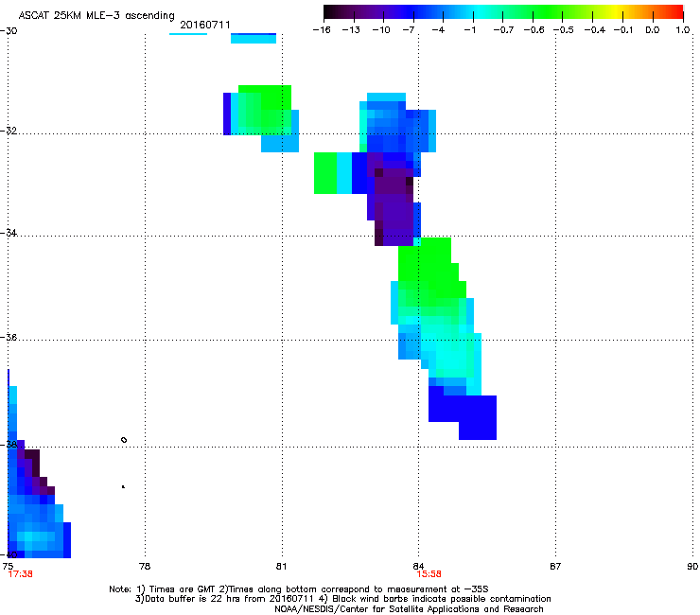Select the -16 color bar label
The image size is (700, 615).
point(322,30)
